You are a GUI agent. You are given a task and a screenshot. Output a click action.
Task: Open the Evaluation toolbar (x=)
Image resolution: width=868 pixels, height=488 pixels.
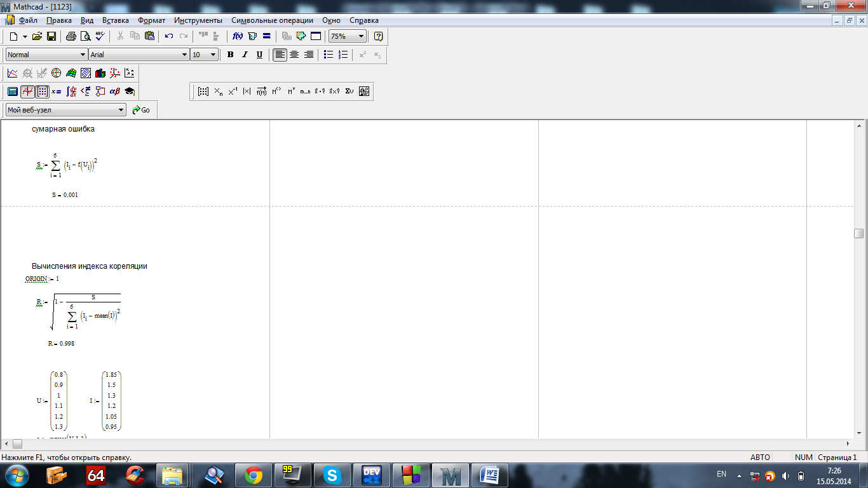click(x=57, y=91)
